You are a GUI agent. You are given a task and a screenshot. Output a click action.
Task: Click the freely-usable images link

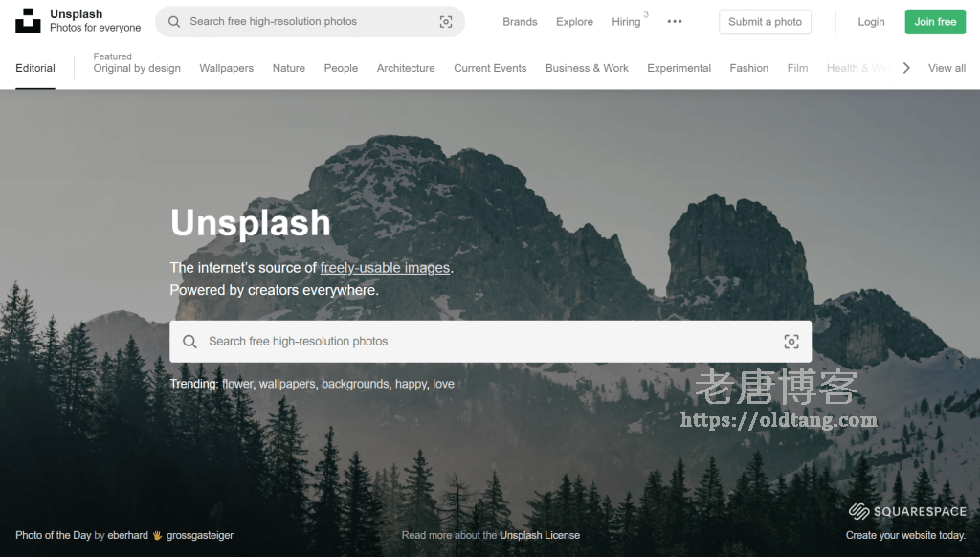tap(385, 268)
